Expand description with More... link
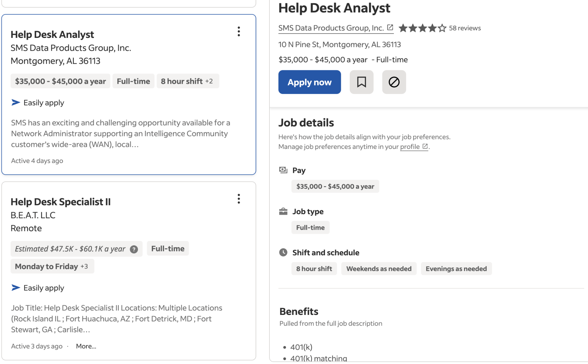This screenshot has width=588, height=364. pyautogui.click(x=86, y=346)
